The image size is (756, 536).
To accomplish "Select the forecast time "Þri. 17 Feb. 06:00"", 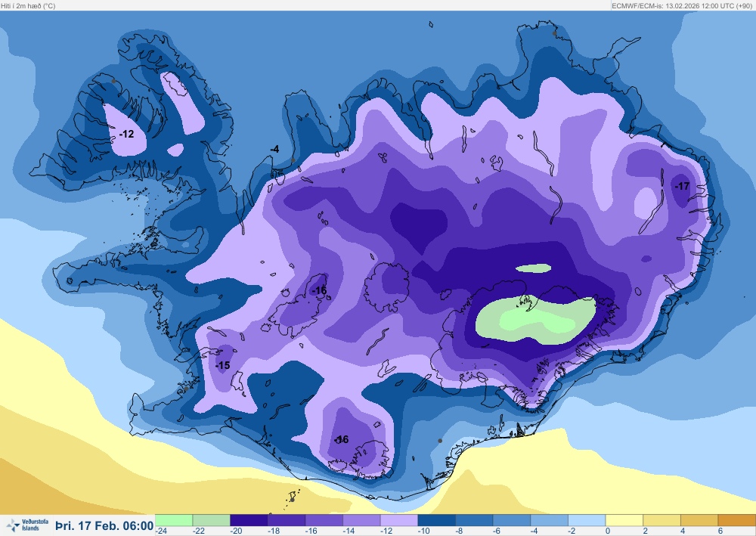I will (104, 526).
